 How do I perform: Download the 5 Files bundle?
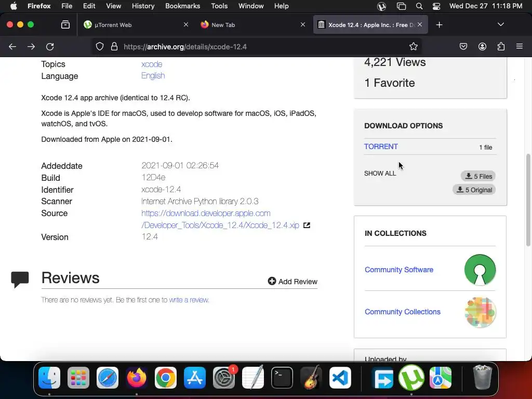[478, 176]
